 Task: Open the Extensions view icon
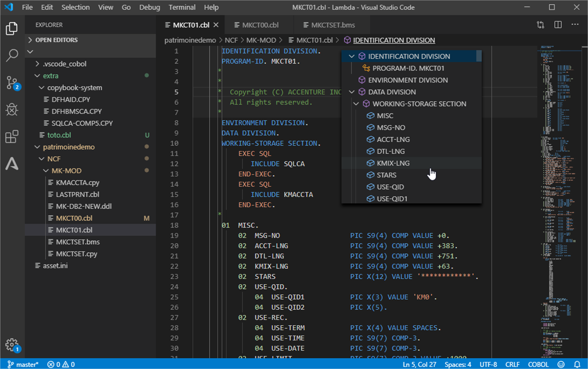pyautogui.click(x=12, y=137)
